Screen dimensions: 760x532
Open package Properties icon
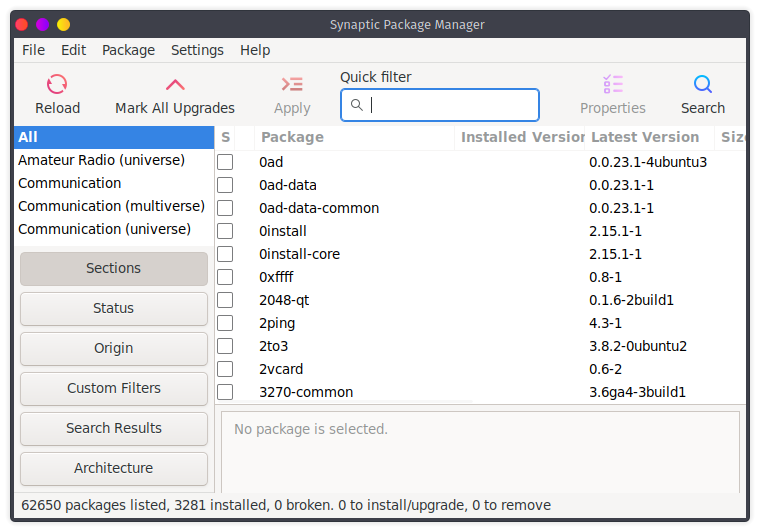[613, 85]
